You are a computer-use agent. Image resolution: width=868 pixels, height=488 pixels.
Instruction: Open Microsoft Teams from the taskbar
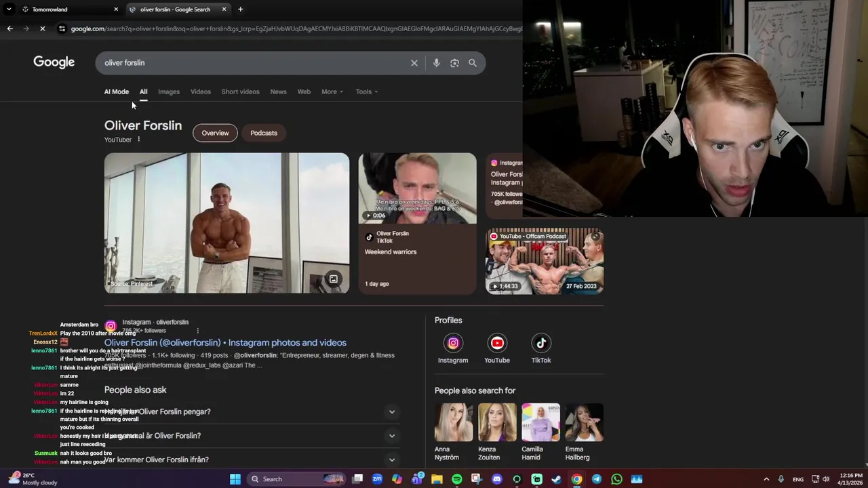(x=417, y=479)
